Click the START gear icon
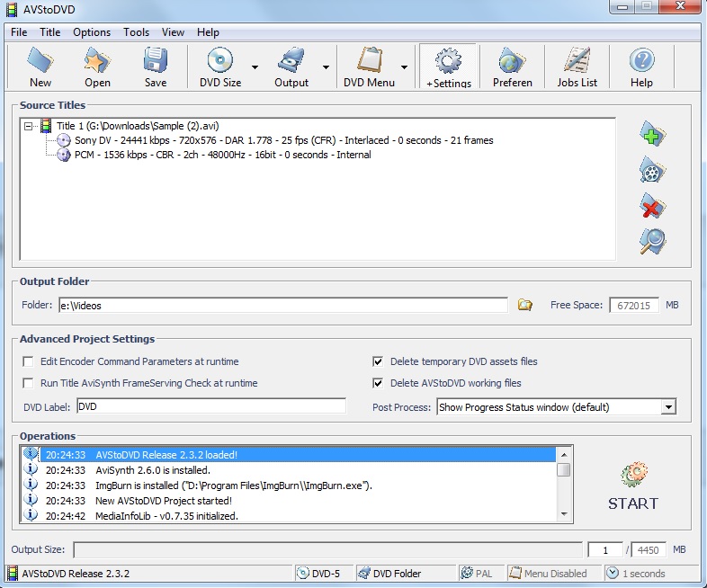Image resolution: width=707 pixels, height=588 pixels. (633, 474)
